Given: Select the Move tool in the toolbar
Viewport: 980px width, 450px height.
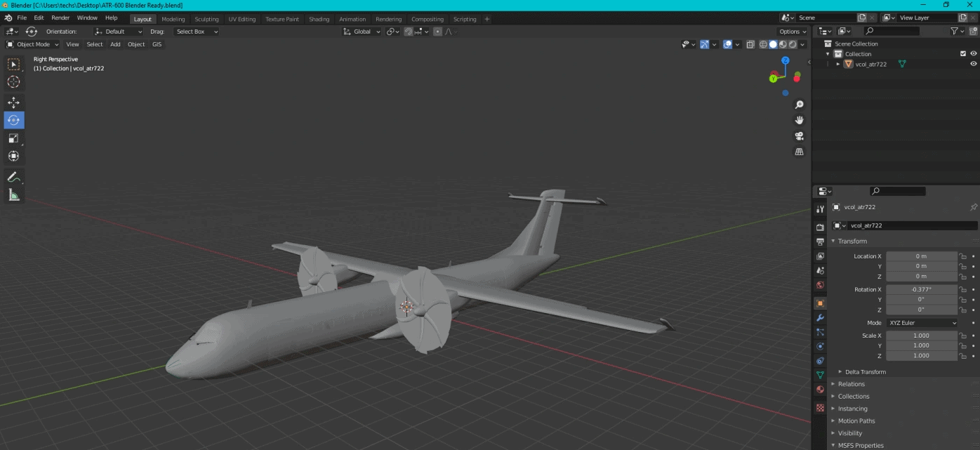Looking at the screenshot, I should click(x=13, y=102).
